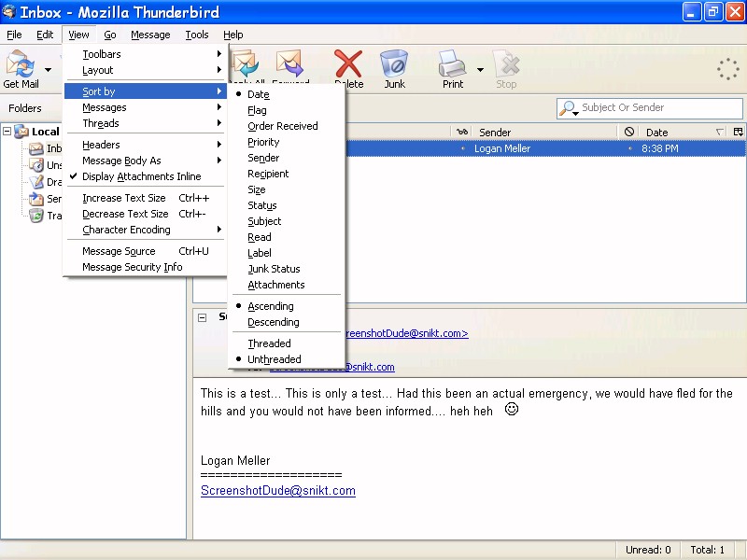Click the Unread: 0 status entry
Viewport: 747px width, 560px height.
coord(648,550)
